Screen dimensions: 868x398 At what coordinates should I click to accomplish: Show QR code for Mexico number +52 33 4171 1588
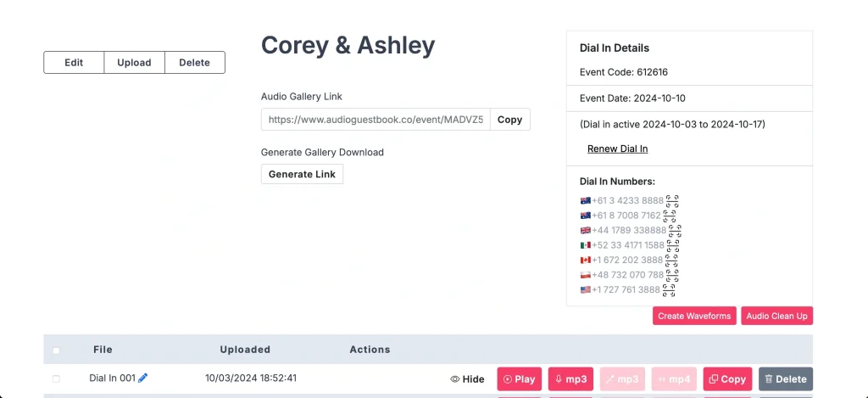tap(672, 245)
